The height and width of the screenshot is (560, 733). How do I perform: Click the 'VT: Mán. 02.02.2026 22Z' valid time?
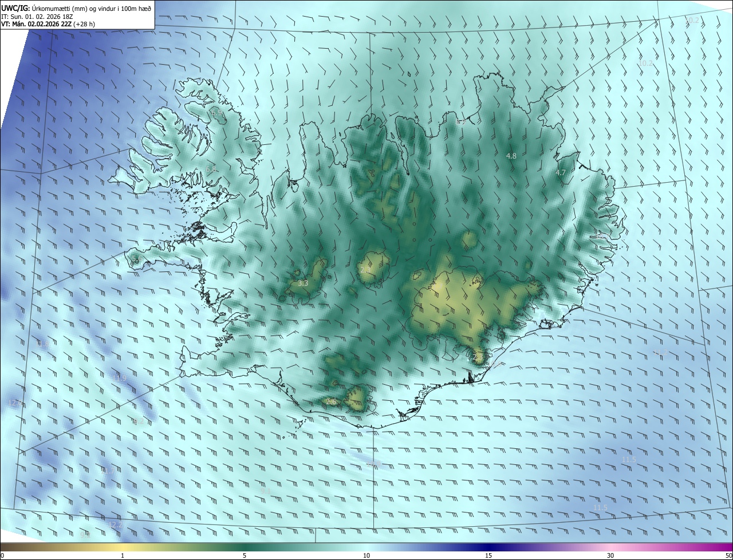(x=36, y=23)
